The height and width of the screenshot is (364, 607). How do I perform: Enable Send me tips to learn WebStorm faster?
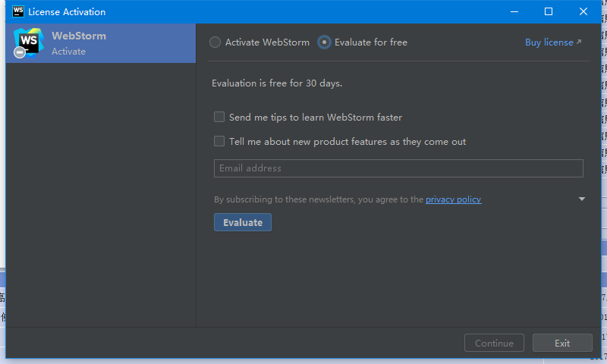[x=219, y=118]
